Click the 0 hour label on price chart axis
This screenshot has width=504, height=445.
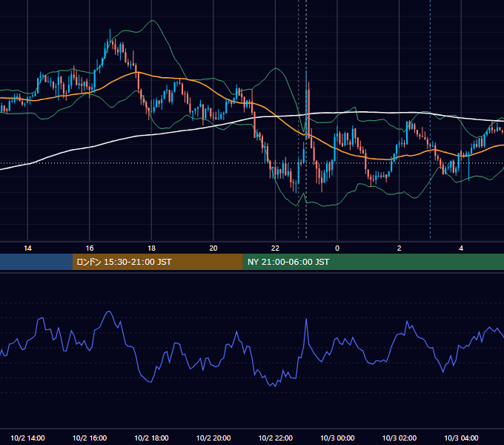(x=337, y=248)
